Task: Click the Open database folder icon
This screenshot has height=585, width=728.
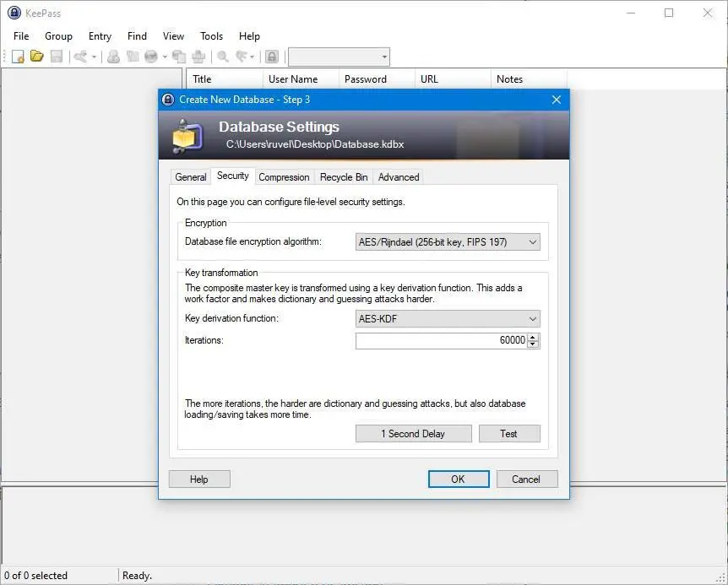Action: pos(36,57)
